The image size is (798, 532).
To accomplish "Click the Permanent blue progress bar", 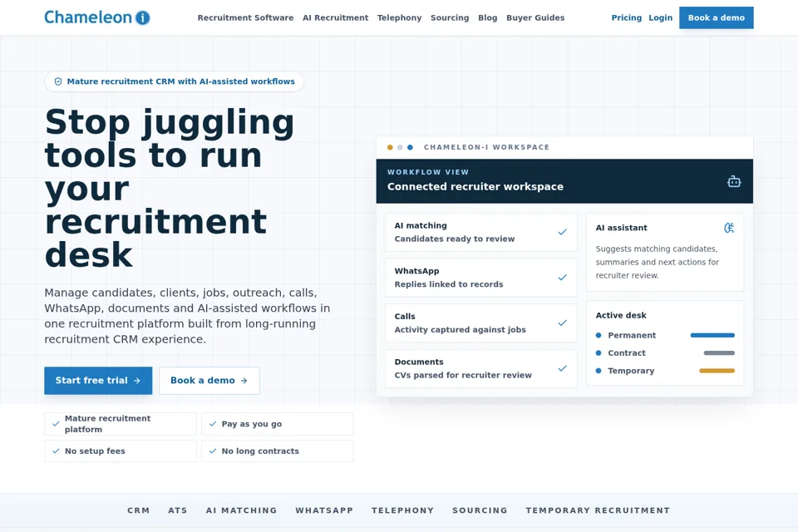I will pyautogui.click(x=712, y=335).
